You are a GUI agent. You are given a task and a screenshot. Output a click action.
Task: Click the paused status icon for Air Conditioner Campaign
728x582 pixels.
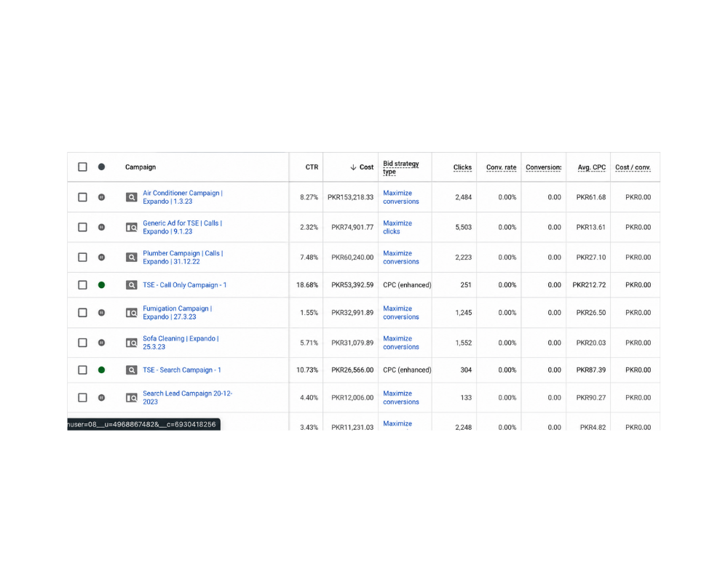pyautogui.click(x=101, y=197)
